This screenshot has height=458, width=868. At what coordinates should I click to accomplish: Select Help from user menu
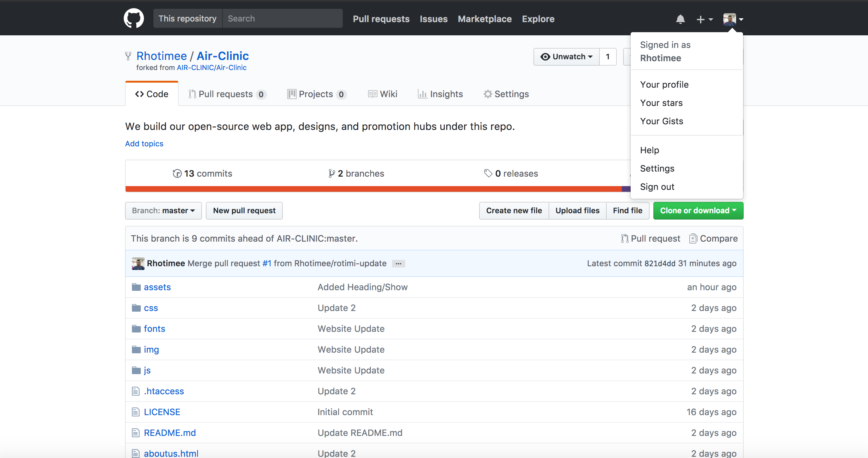(x=687, y=150)
